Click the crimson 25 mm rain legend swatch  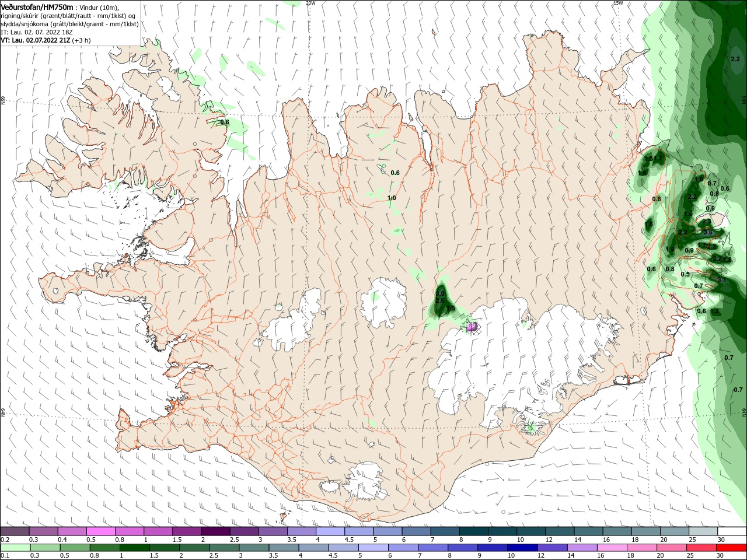tap(701, 548)
